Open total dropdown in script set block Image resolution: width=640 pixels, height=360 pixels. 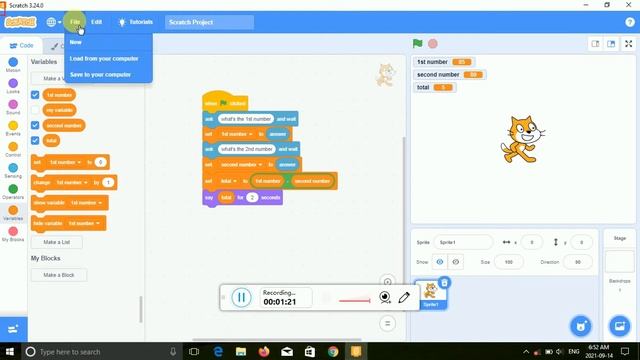tap(229, 181)
